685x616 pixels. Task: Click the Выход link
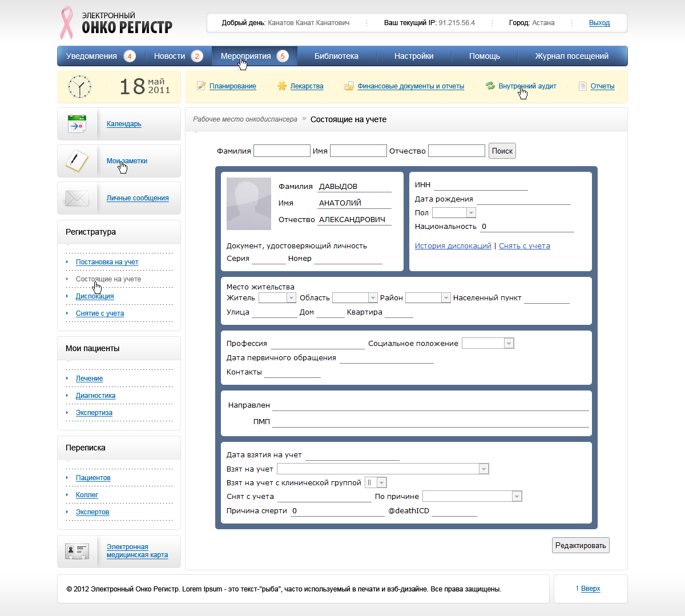(599, 23)
